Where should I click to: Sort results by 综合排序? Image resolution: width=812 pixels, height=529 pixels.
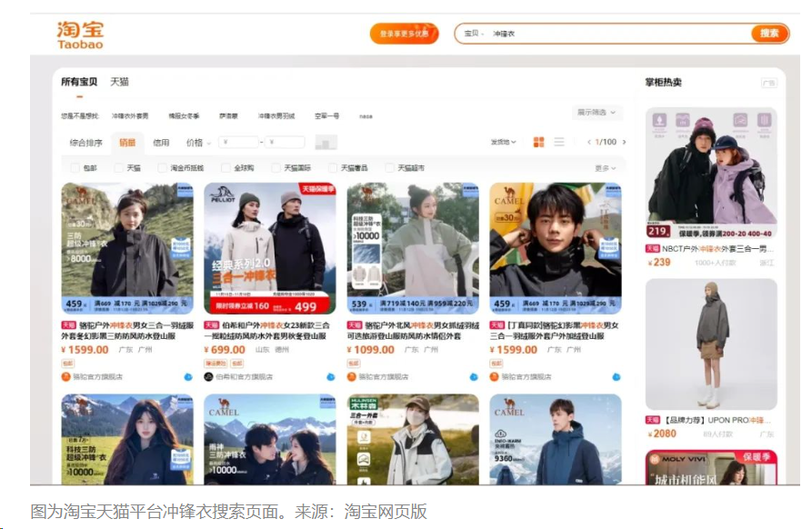point(86,143)
